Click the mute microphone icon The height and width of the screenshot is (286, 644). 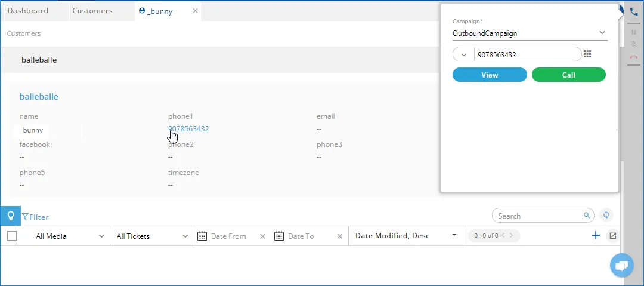(634, 44)
